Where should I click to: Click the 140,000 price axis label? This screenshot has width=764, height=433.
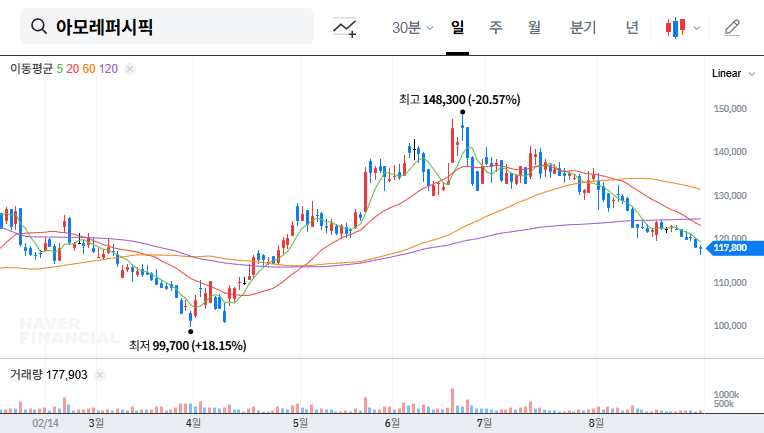[x=730, y=152]
